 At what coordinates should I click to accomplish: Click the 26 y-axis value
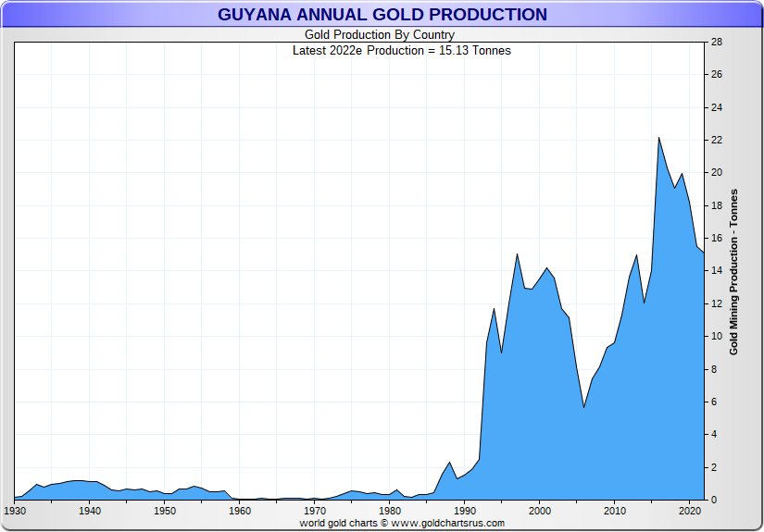point(717,74)
